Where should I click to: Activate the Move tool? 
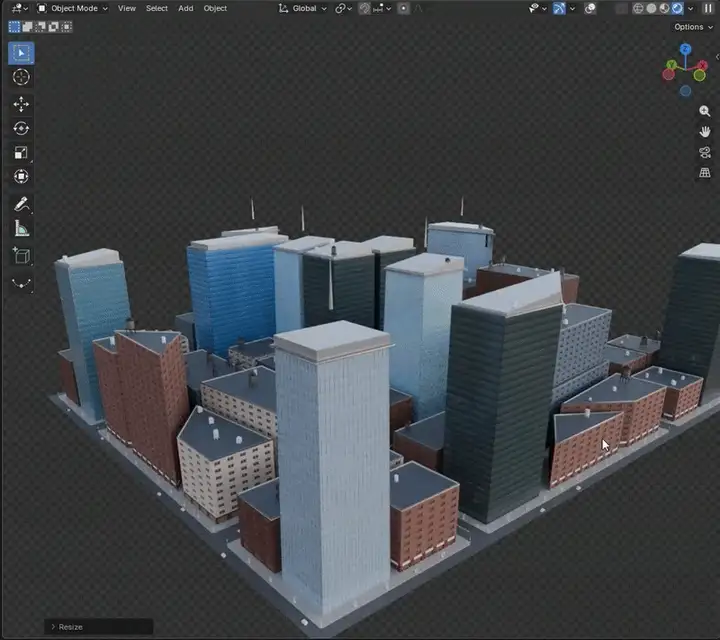[x=21, y=105]
